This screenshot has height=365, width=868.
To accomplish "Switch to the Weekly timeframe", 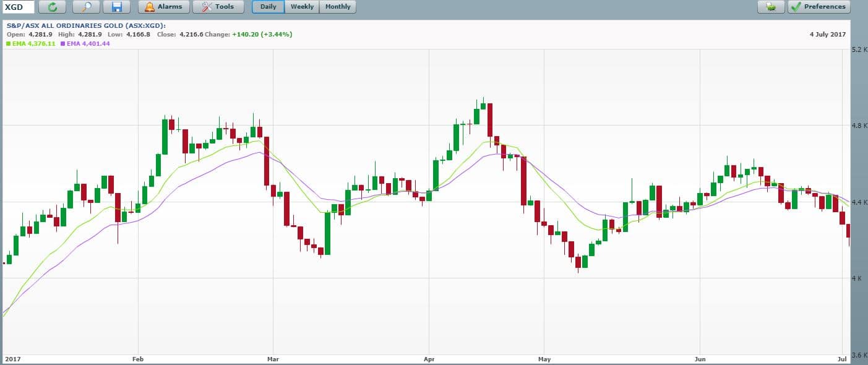I will tap(302, 7).
